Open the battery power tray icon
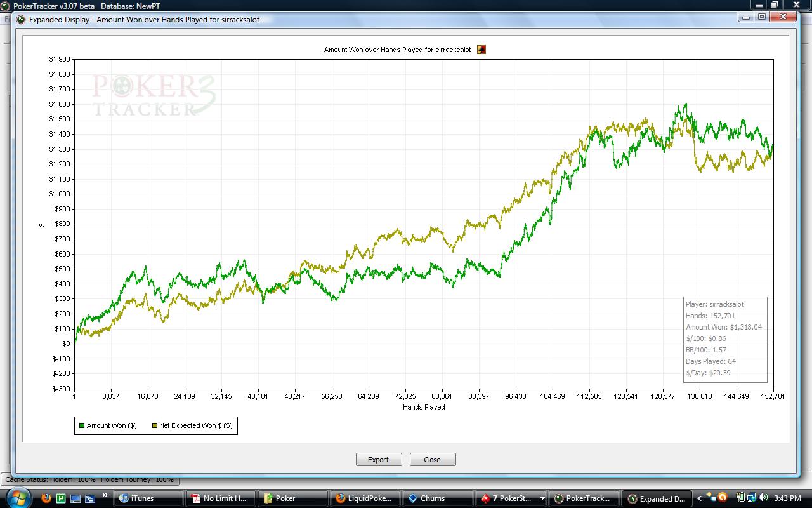The width and height of the screenshot is (812, 508). point(740,498)
